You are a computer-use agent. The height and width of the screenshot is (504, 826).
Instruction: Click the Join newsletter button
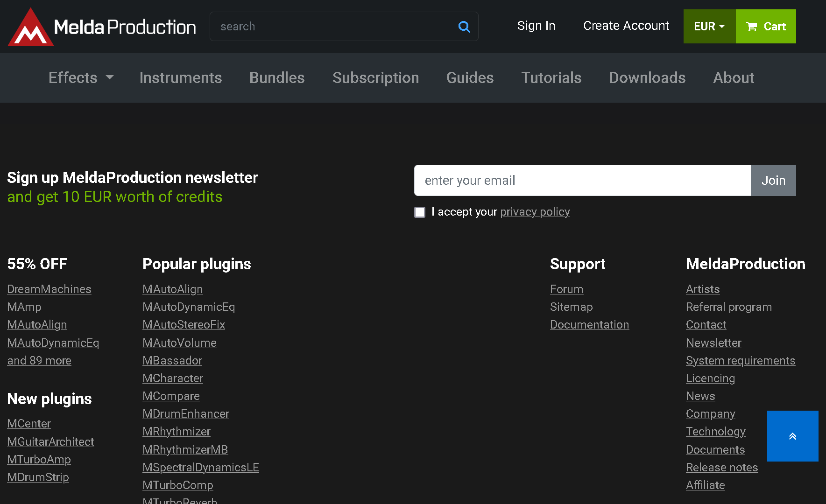click(773, 180)
